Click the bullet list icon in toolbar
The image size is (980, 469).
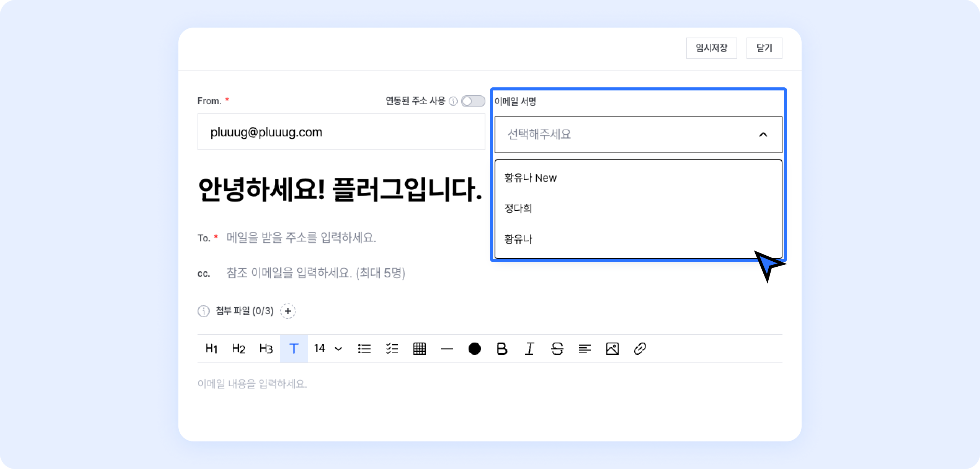(364, 349)
